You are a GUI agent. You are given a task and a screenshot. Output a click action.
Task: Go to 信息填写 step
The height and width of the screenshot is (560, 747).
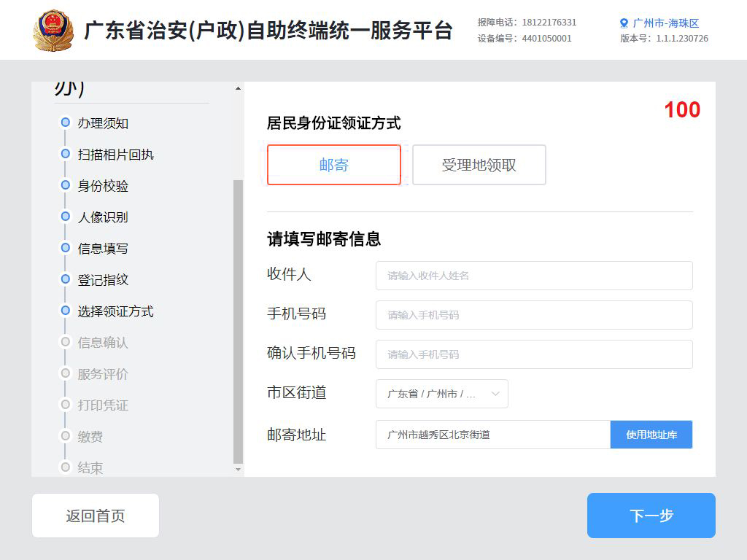pyautogui.click(x=103, y=249)
